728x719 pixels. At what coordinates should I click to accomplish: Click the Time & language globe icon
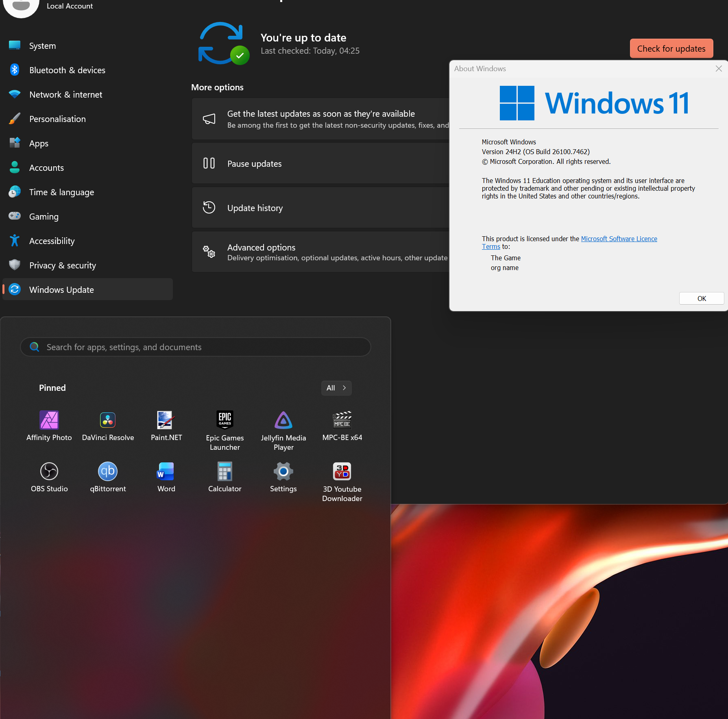click(x=15, y=192)
